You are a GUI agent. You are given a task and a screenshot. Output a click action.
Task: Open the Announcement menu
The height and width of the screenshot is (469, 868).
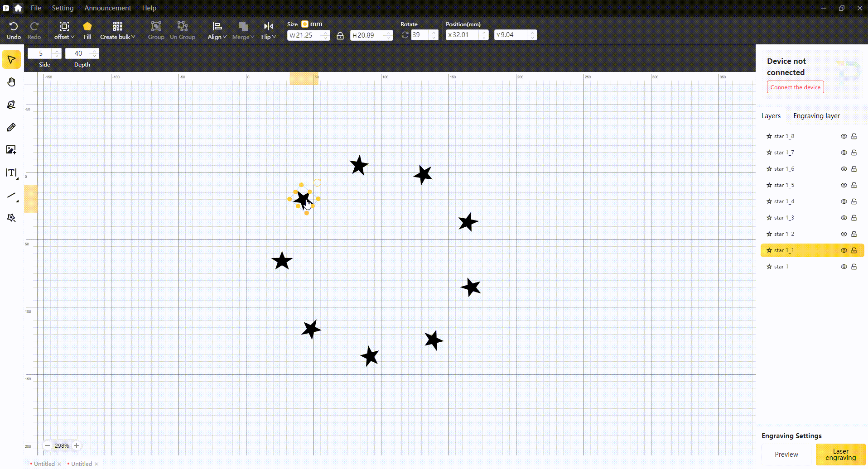(x=108, y=8)
